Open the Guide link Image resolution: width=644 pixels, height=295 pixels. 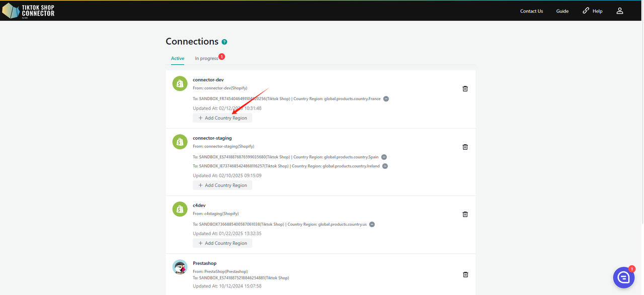[562, 11]
